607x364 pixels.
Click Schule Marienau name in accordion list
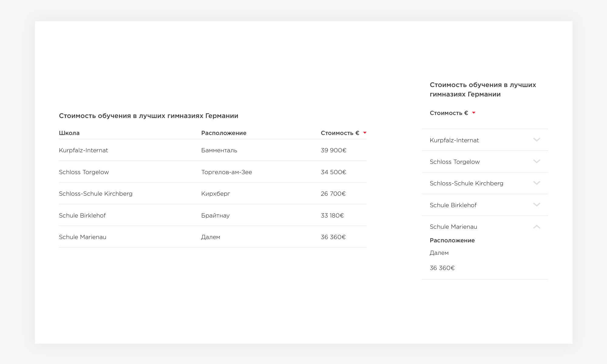[x=453, y=227]
